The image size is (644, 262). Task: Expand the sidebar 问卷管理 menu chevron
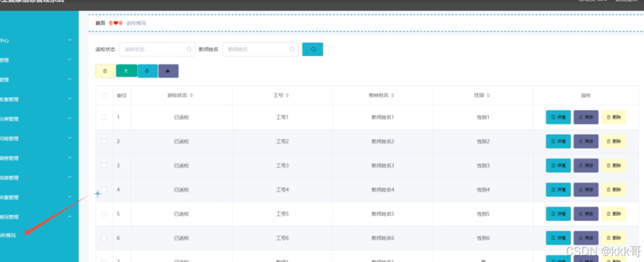[x=69, y=138]
